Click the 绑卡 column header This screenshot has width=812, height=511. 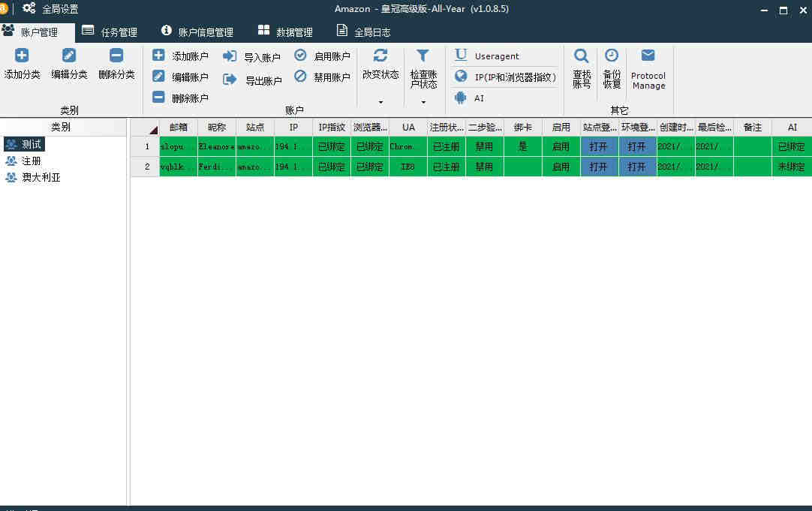click(523, 128)
